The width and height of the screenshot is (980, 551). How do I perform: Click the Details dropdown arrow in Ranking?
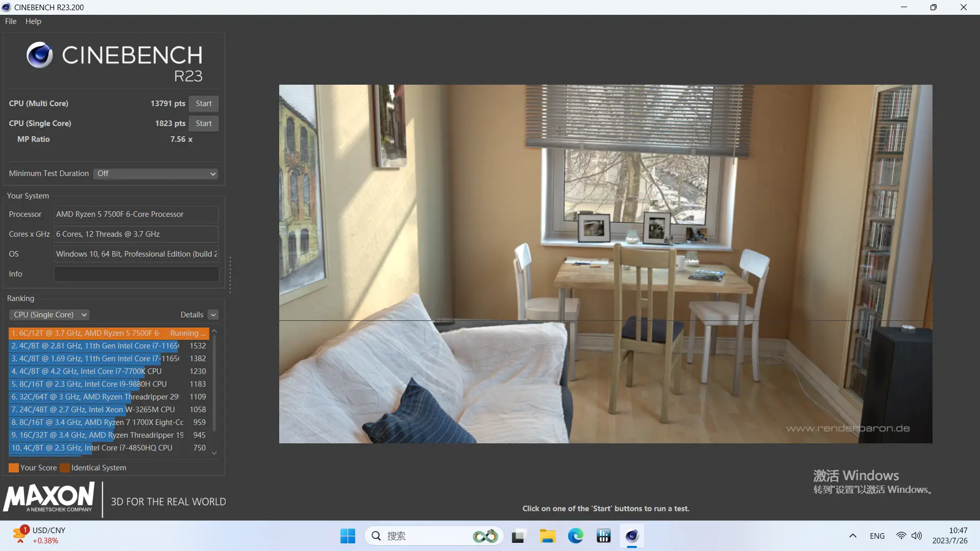pos(213,314)
